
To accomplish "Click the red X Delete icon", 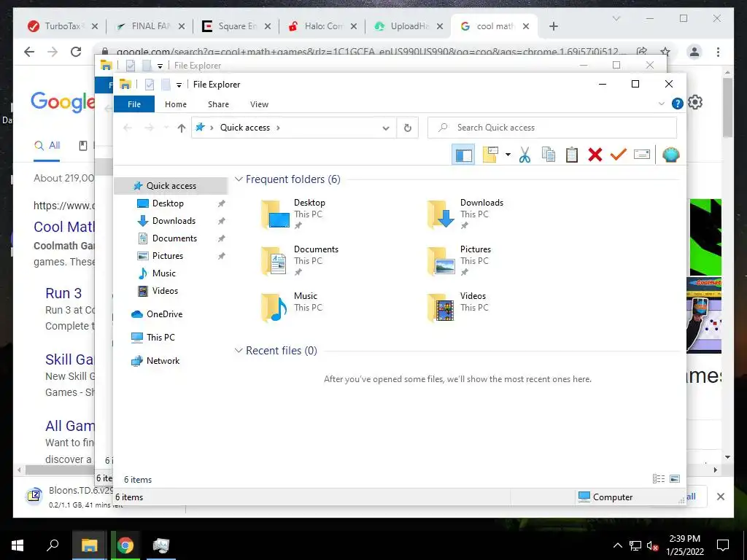I will point(595,155).
